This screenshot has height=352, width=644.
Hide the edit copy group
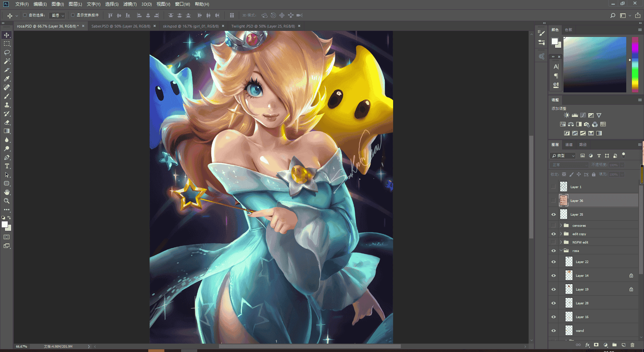[553, 234]
